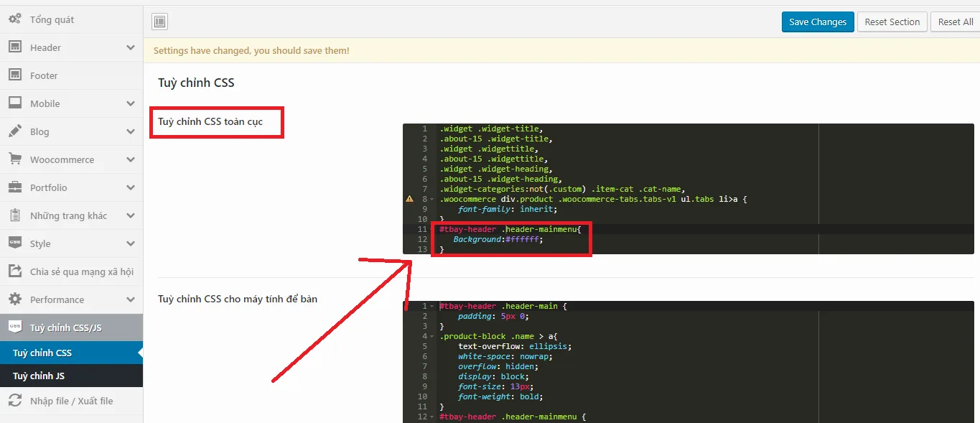The height and width of the screenshot is (423, 980).
Task: Click the text-overflow: ellipsis line in desktop CSS
Action: pos(515,346)
